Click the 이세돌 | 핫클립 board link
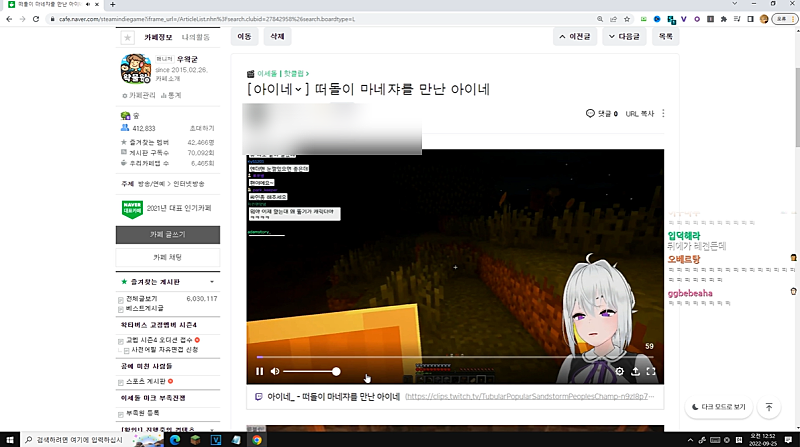This screenshot has height=447, width=800. [x=283, y=73]
